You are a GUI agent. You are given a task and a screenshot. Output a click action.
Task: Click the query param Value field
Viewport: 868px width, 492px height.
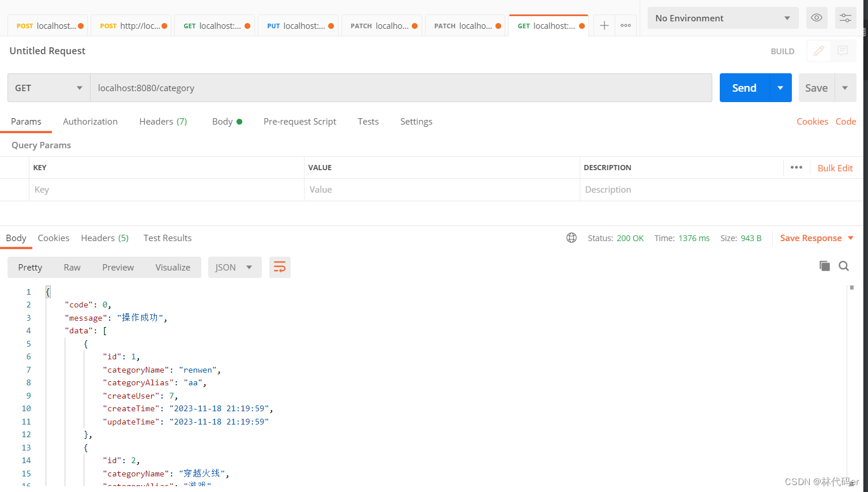[x=442, y=190]
